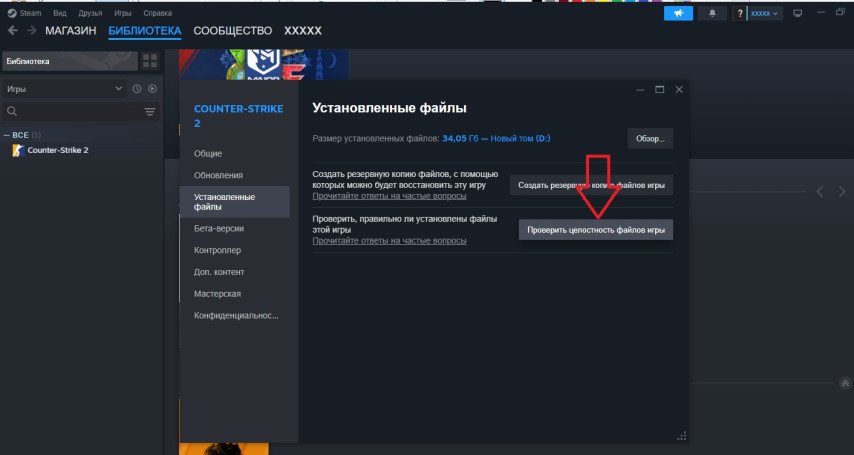Maximize the properties dialog
This screenshot has width=854, height=455.
pyautogui.click(x=660, y=89)
